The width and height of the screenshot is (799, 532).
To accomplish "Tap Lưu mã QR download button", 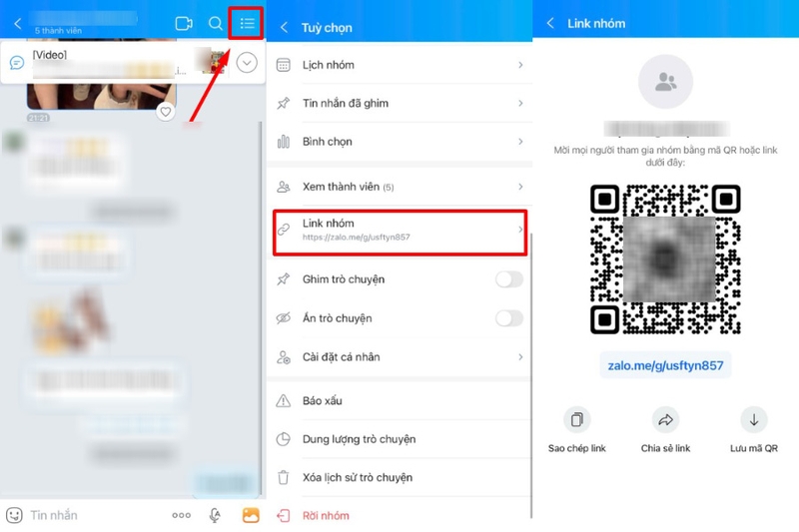I will [754, 429].
